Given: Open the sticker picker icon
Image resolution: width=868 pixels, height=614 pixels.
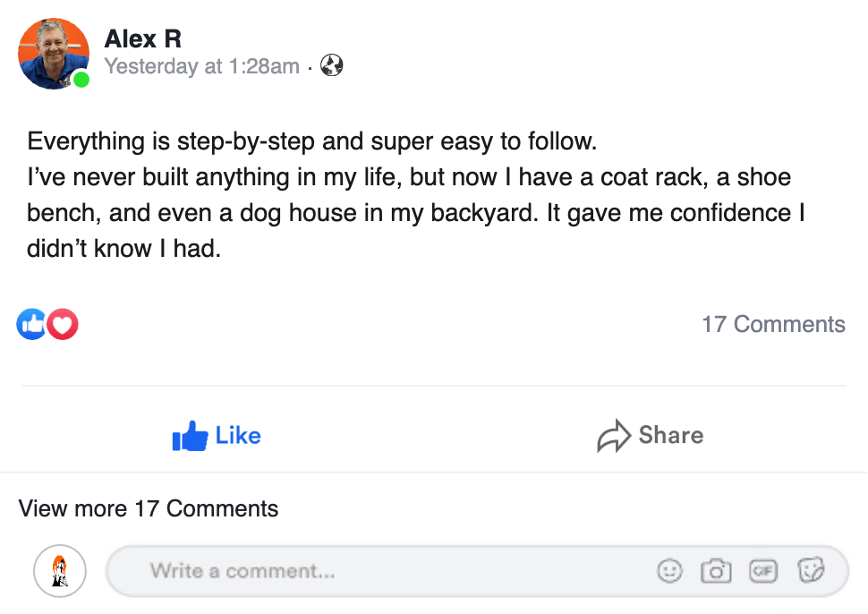Looking at the screenshot, I should [x=811, y=570].
